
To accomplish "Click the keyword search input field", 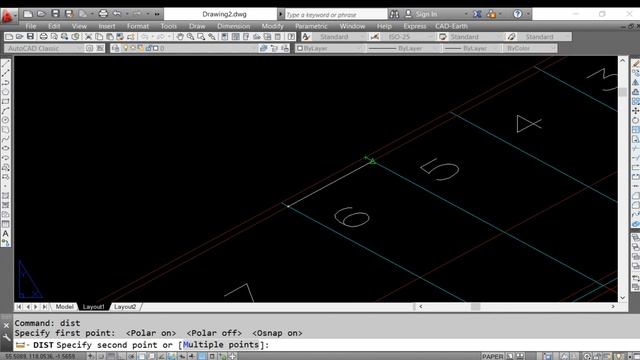I will tap(336, 14).
